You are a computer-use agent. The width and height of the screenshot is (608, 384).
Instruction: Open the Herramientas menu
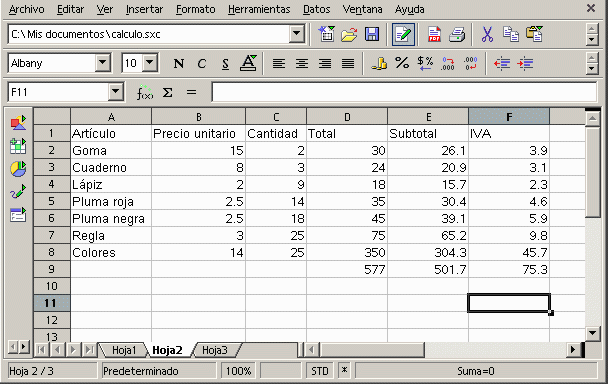click(259, 9)
